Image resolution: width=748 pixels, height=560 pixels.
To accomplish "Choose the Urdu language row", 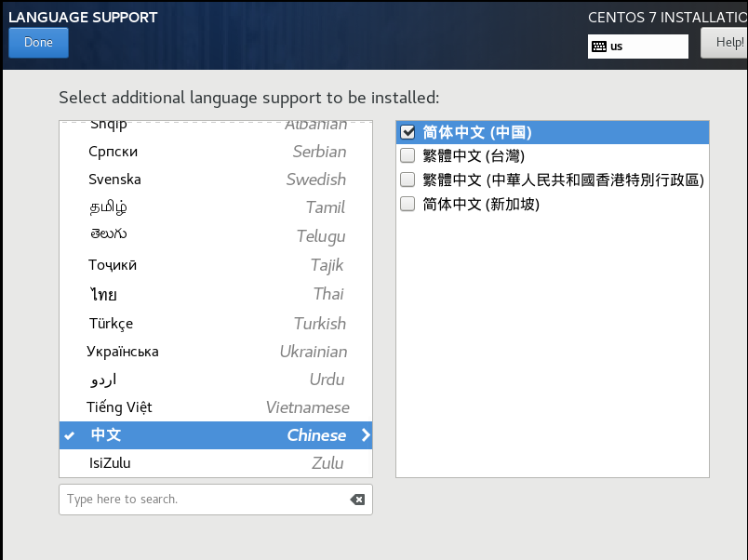I will [216, 380].
